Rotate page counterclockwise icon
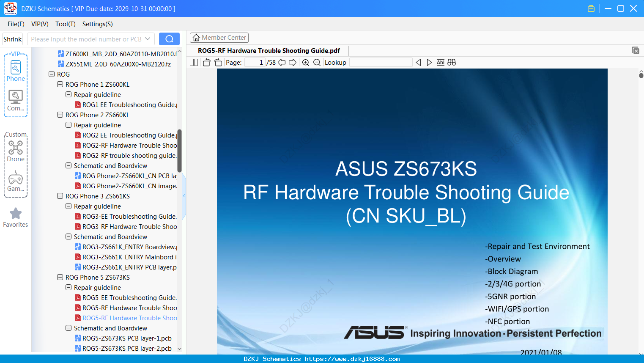This screenshot has height=363, width=644. (x=207, y=63)
